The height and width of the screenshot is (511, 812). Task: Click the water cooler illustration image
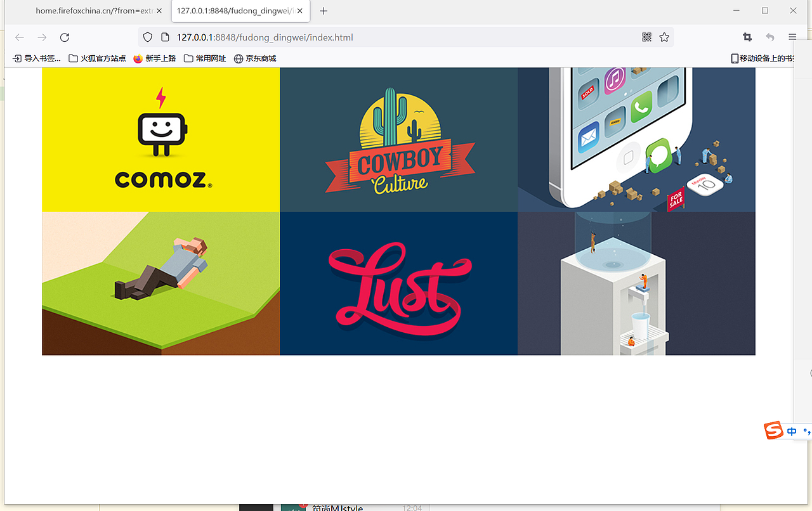[636, 283]
